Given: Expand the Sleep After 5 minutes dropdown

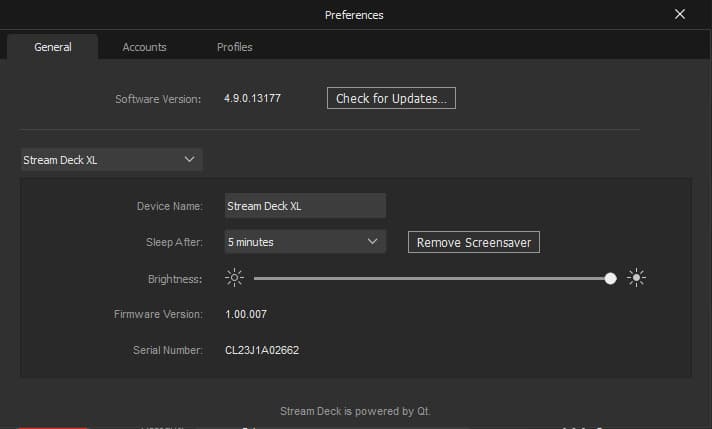Looking at the screenshot, I should pyautogui.click(x=304, y=242).
